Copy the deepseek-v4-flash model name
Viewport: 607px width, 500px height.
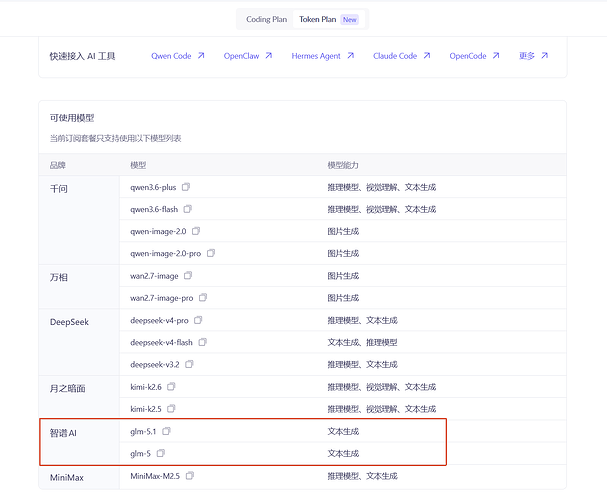tap(202, 342)
